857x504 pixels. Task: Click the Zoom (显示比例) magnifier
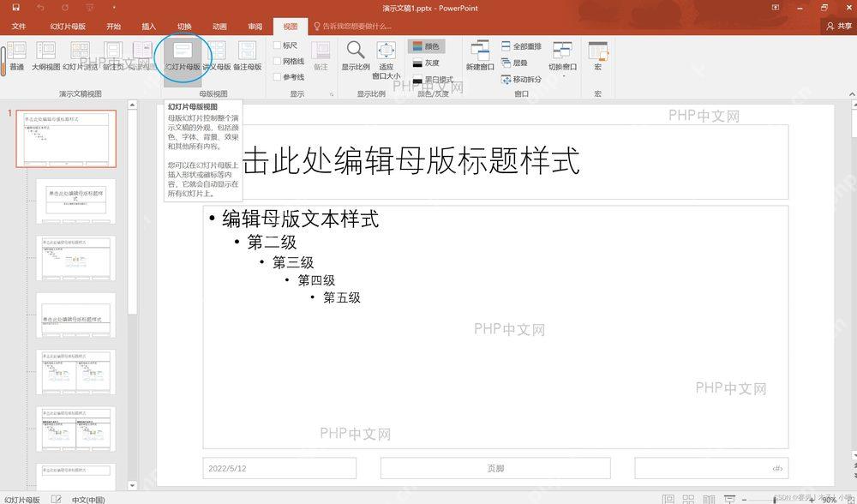(356, 57)
